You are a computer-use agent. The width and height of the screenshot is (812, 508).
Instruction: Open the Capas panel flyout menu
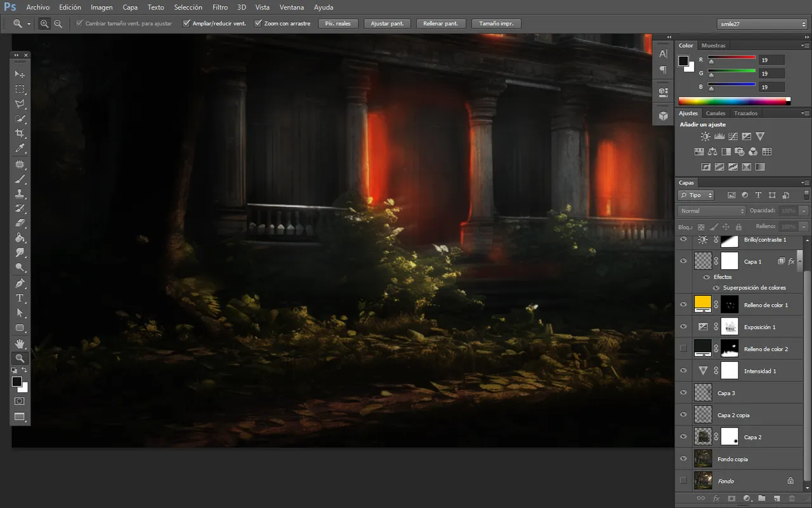point(806,183)
